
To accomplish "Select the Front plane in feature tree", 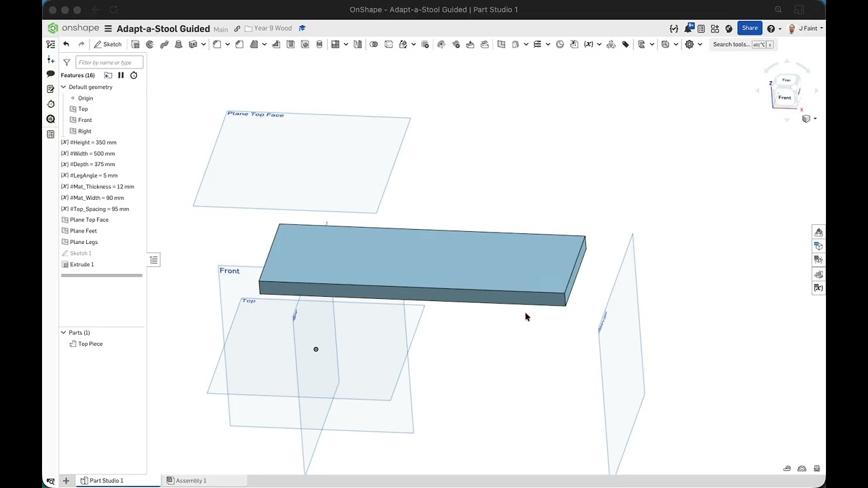I will (85, 120).
